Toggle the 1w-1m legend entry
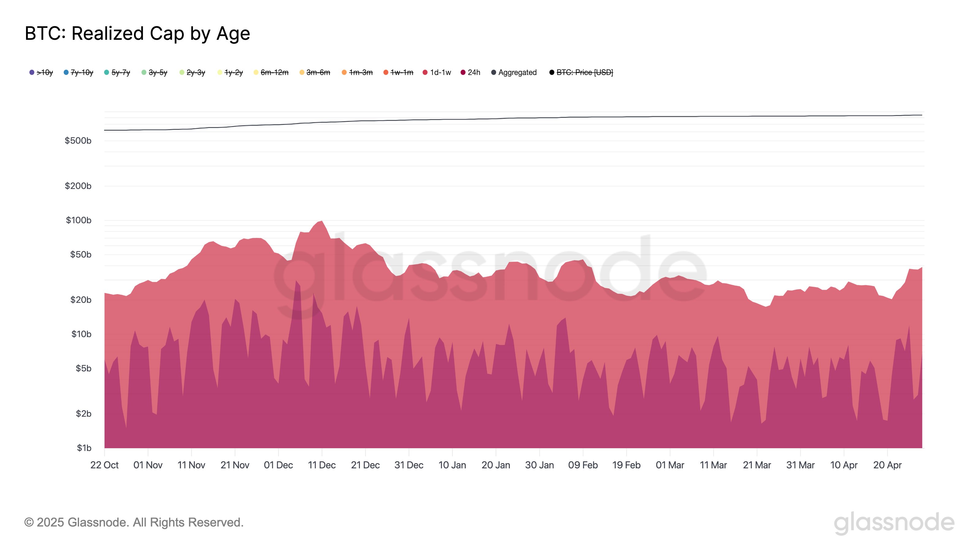Viewport: 980px width, 551px height. [x=398, y=72]
